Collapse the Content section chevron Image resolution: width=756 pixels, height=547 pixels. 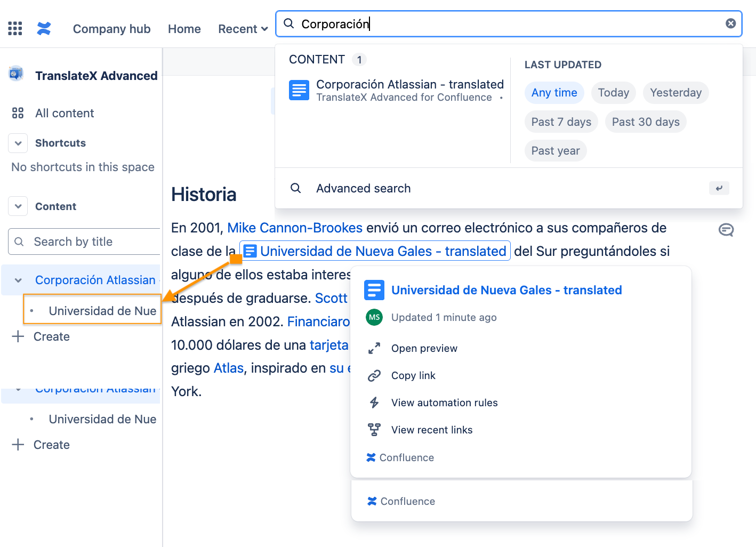[18, 206]
